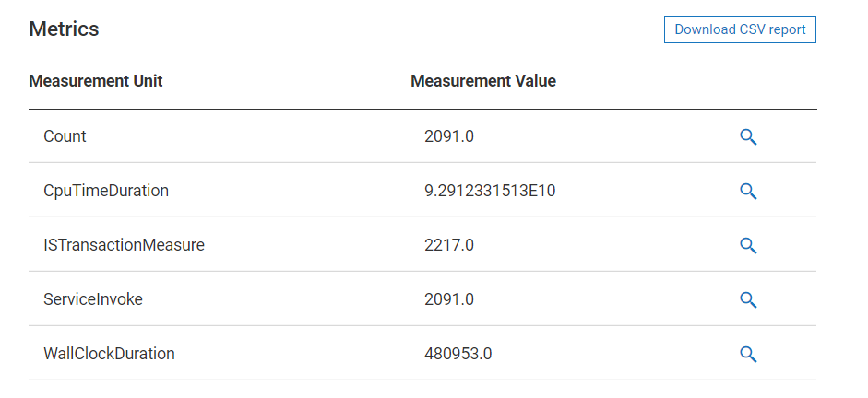Screen dimensions: 868x398
Task: Click ServiceInvoke's 2091.0 value
Action: tap(449, 299)
